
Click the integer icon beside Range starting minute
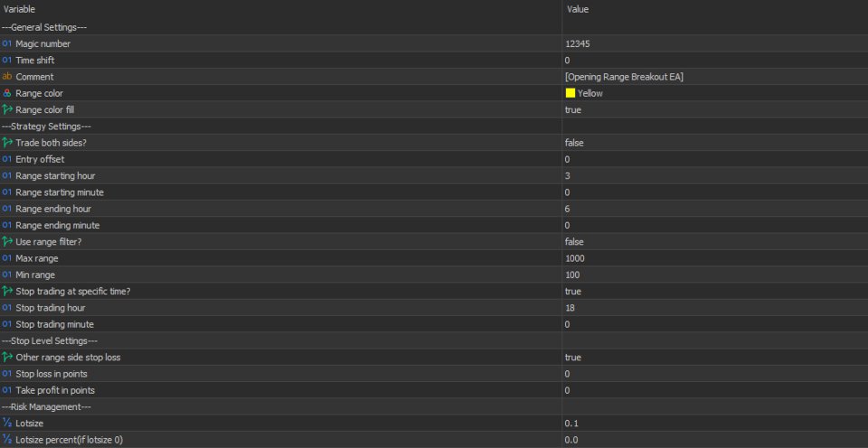pyautogui.click(x=6, y=191)
